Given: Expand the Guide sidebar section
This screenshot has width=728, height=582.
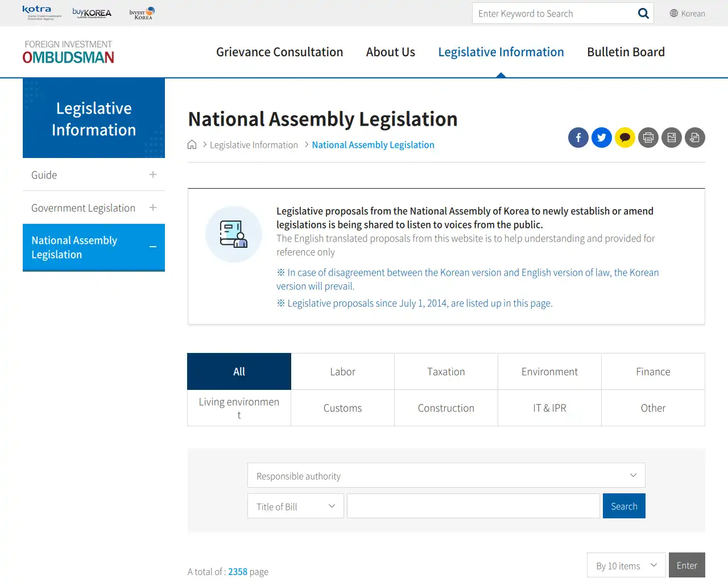Looking at the screenshot, I should [x=152, y=175].
